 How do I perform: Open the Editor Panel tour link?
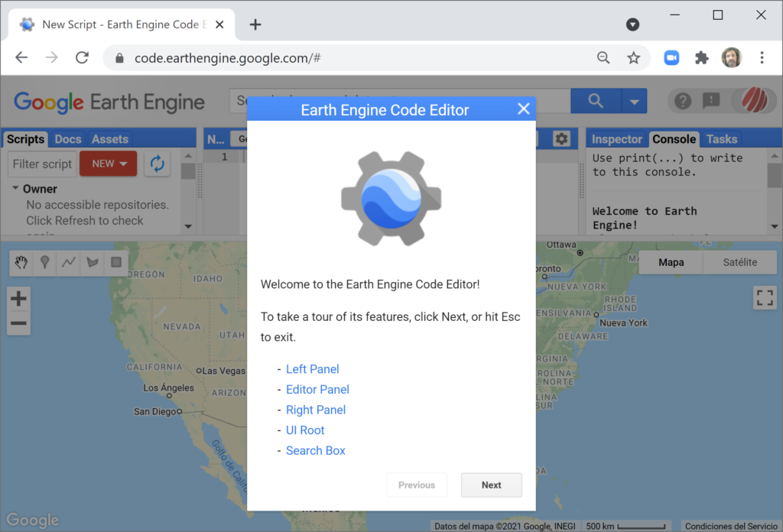pos(317,390)
